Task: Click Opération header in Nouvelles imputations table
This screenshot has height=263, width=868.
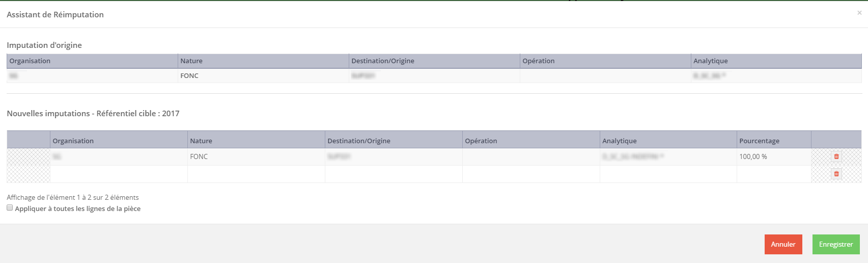Action: (481, 141)
